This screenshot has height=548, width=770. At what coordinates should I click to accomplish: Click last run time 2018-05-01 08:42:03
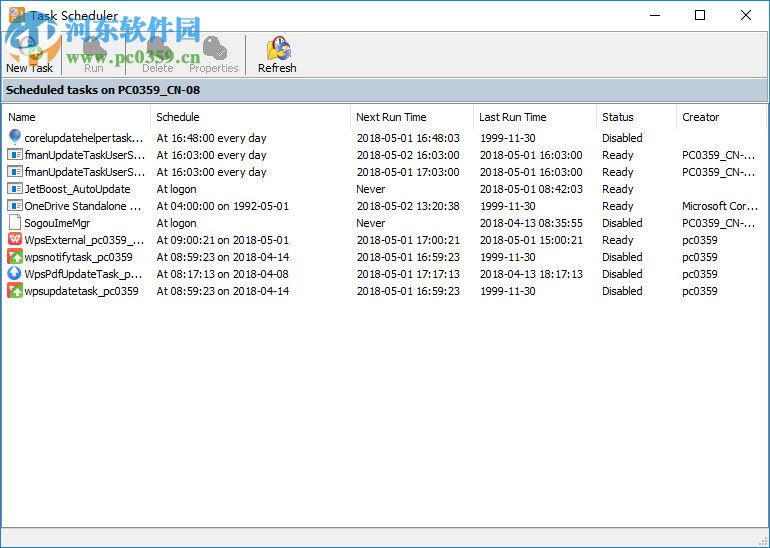click(x=531, y=189)
